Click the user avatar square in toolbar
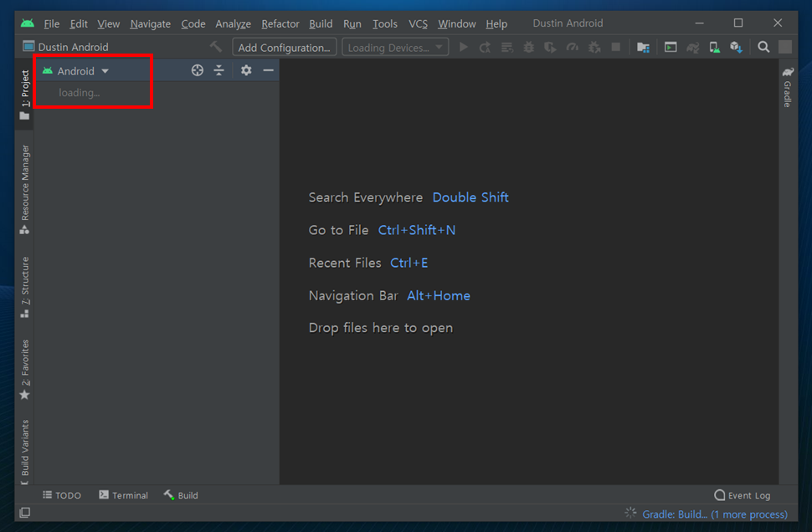The width and height of the screenshot is (812, 532). 785,47
